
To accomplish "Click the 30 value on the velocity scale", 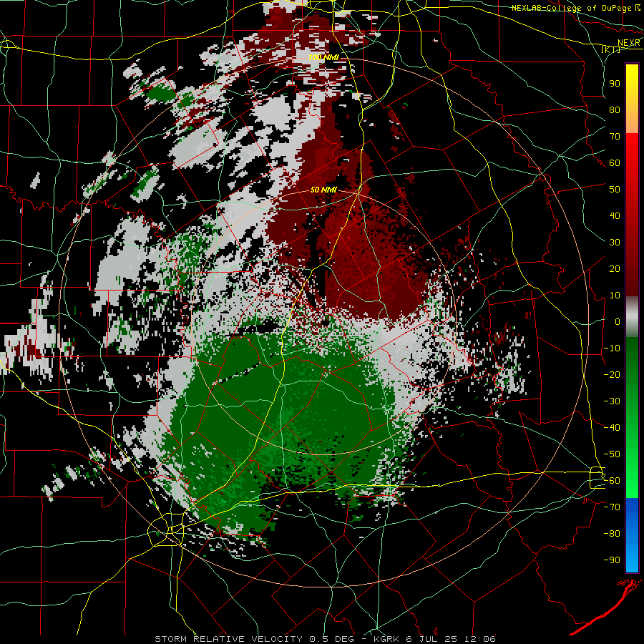I will [615, 243].
